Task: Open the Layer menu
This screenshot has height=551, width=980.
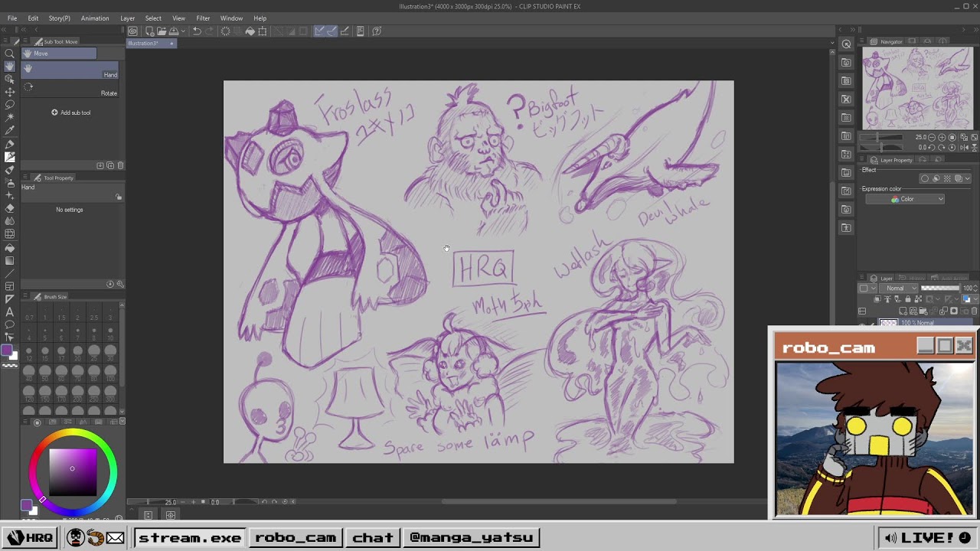Action: [127, 18]
